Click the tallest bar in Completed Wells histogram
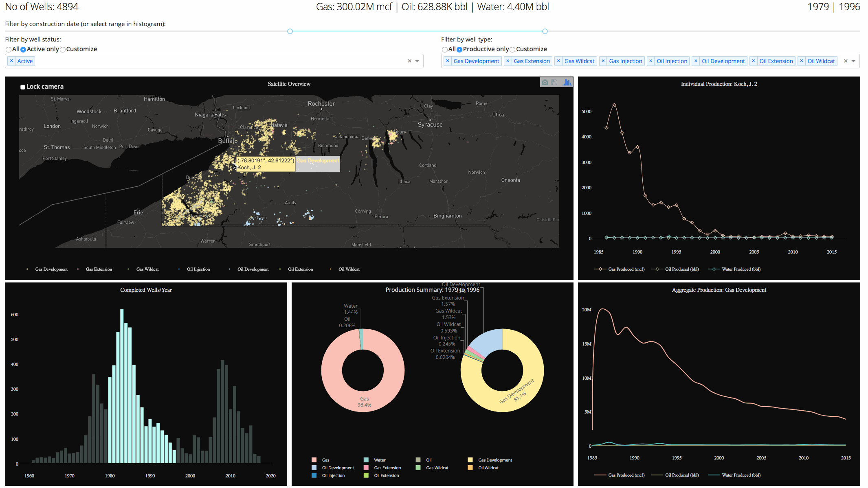868x488 pixels. (x=122, y=386)
